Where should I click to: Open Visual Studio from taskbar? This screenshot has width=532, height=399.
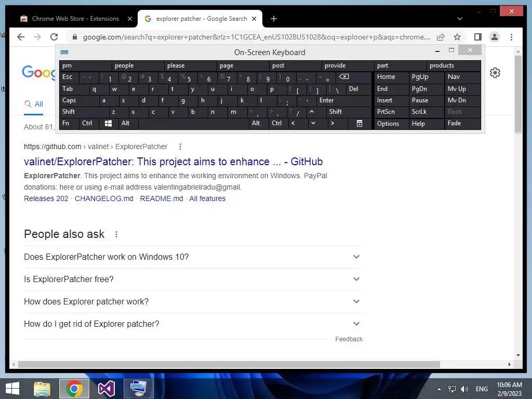pos(107,389)
